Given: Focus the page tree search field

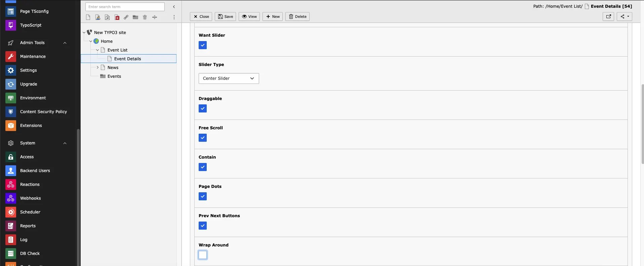Looking at the screenshot, I should pyautogui.click(x=125, y=7).
